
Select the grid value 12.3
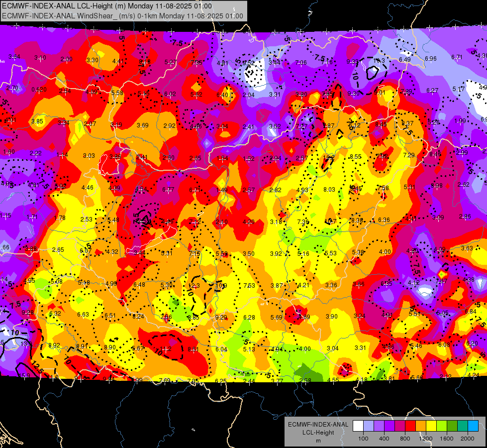pyautogui.click(x=194, y=285)
